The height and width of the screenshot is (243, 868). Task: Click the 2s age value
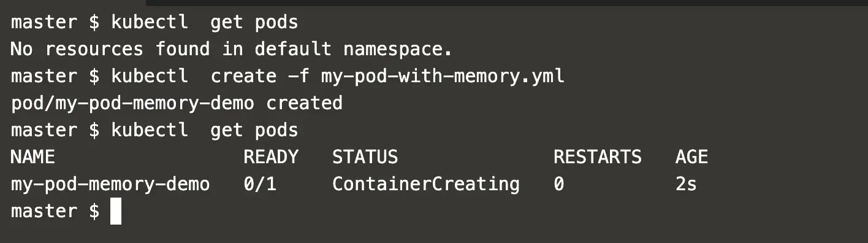[x=686, y=184]
